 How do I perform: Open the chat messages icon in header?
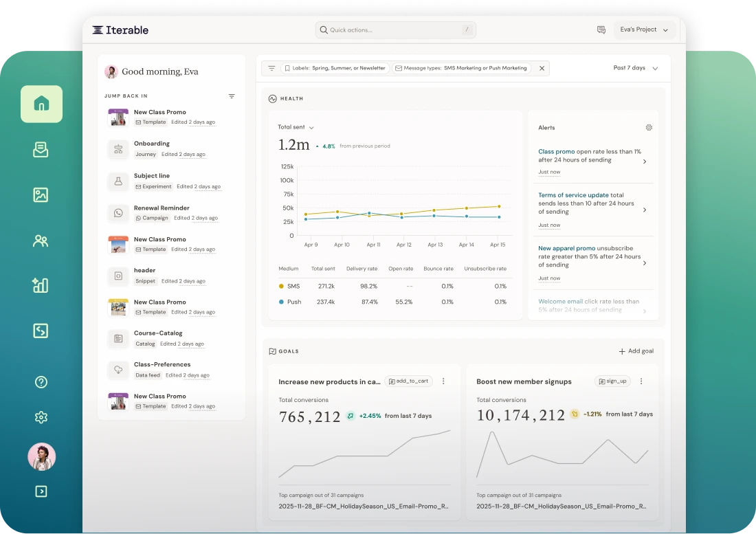(x=601, y=30)
